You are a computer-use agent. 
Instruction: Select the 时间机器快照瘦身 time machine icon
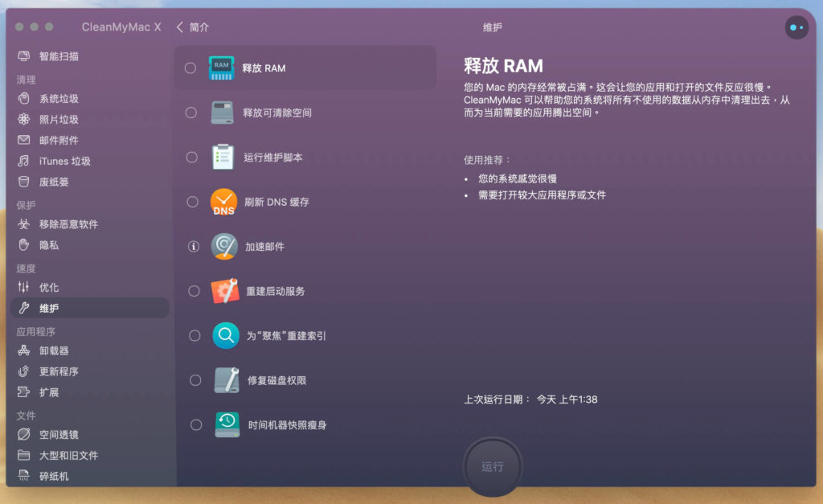[x=227, y=424]
